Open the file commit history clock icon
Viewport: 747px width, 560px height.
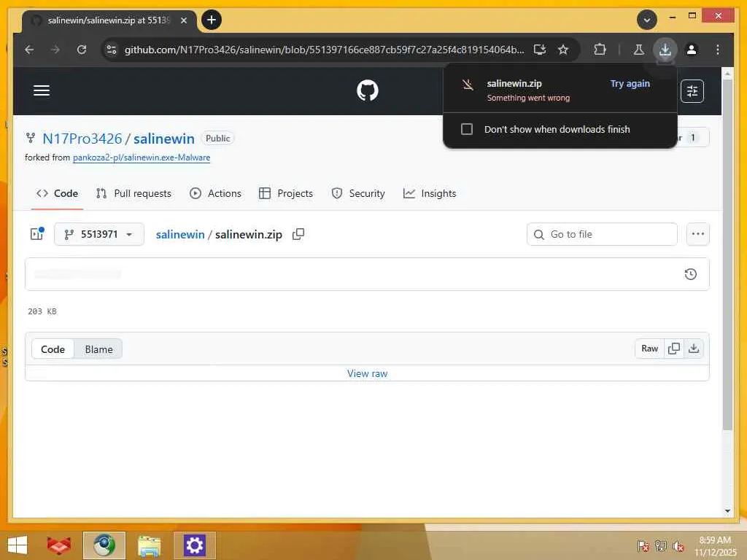(x=690, y=274)
